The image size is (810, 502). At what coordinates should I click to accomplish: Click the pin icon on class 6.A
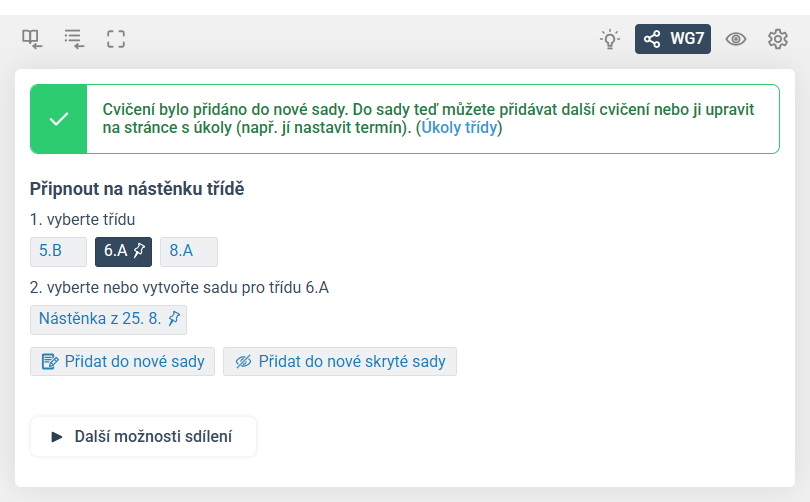(x=139, y=251)
